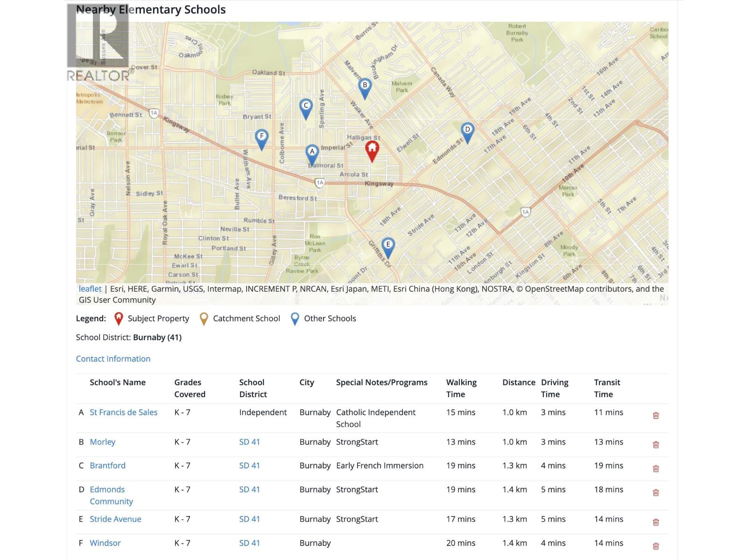Screen dimensions: 747x560
Task: Delete the Brantford school row
Action: pyautogui.click(x=655, y=469)
